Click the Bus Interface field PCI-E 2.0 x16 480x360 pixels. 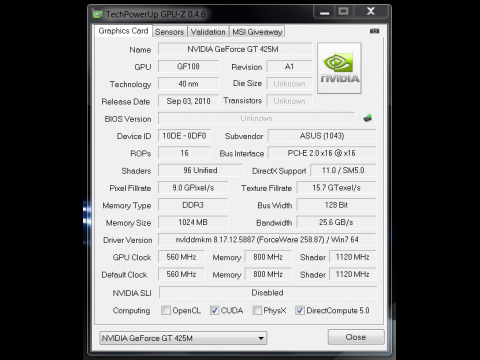pyautogui.click(x=322, y=153)
